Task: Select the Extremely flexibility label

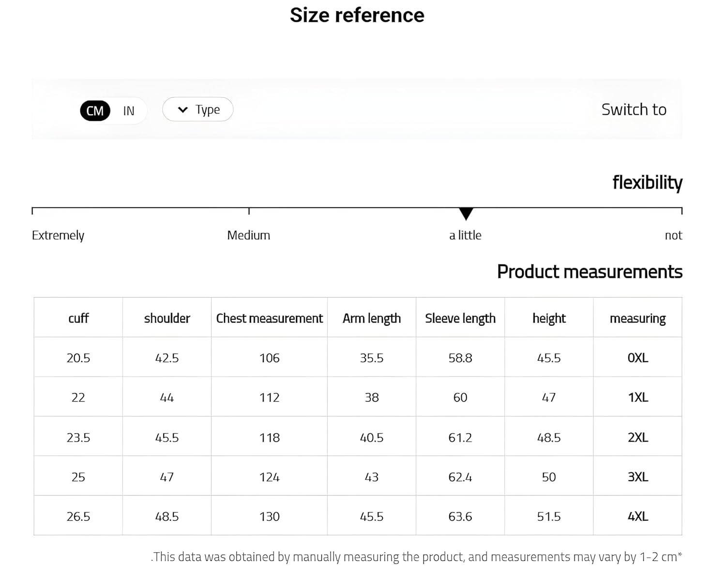Action: click(58, 236)
